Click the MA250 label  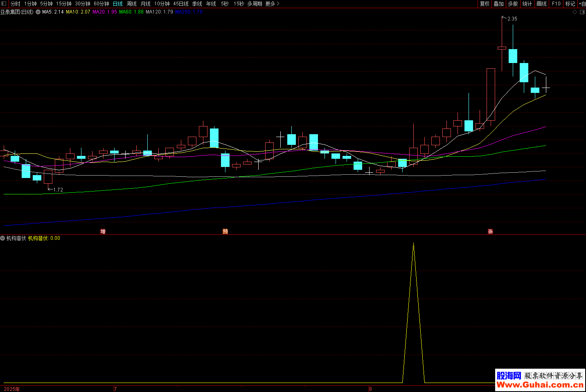point(189,12)
